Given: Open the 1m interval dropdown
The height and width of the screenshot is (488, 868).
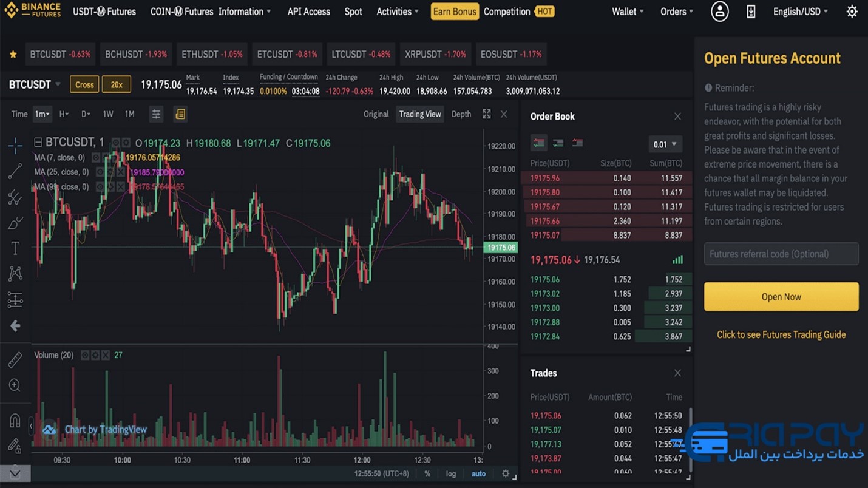Looking at the screenshot, I should [x=42, y=114].
